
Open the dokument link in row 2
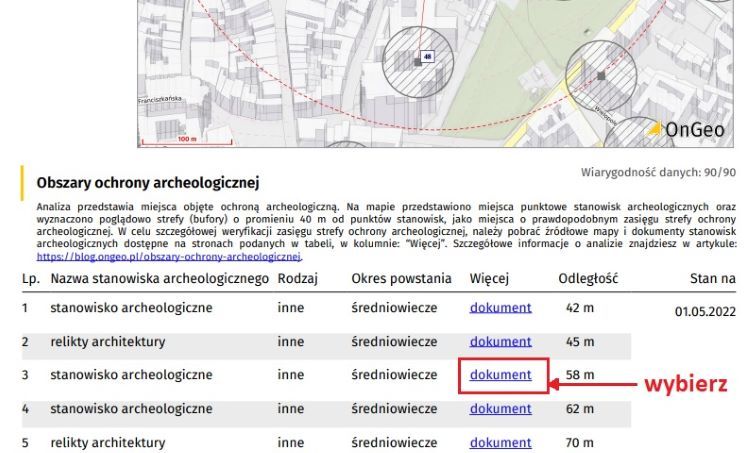pos(500,342)
